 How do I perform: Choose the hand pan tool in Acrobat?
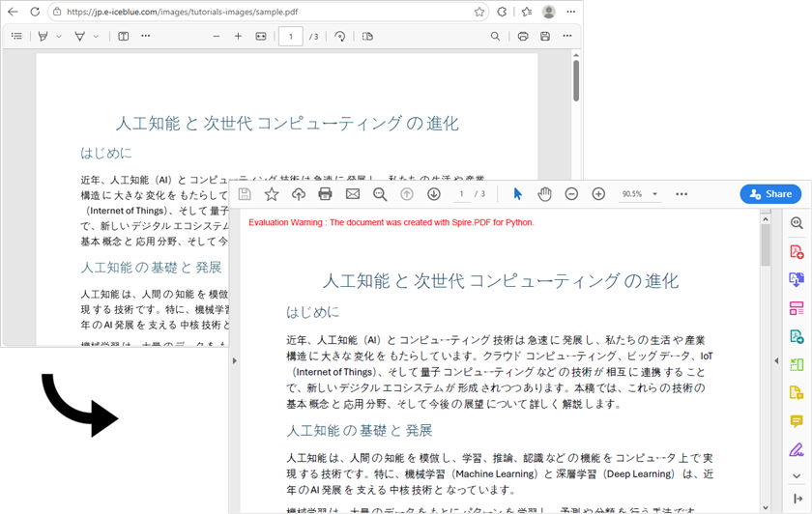(x=544, y=194)
